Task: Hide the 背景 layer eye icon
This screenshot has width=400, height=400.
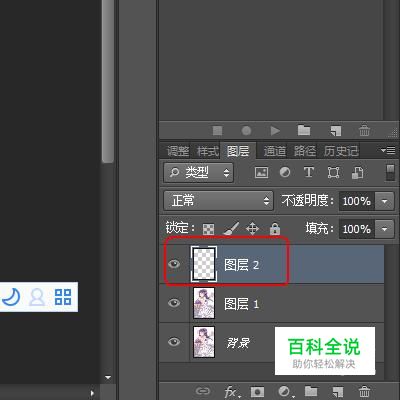Action: [174, 342]
